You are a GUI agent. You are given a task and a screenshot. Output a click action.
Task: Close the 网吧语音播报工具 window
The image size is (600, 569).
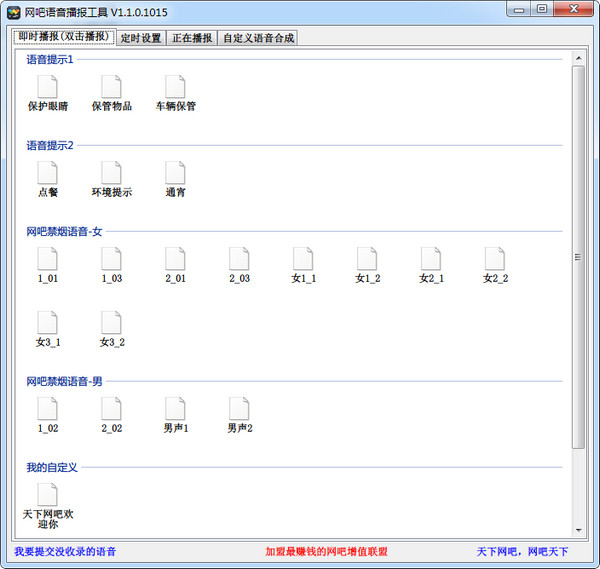pyautogui.click(x=574, y=10)
